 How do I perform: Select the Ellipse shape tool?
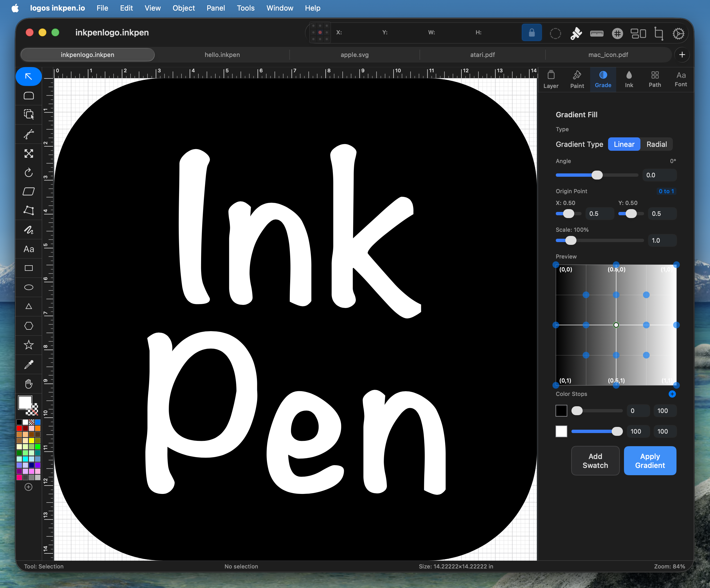(x=29, y=288)
